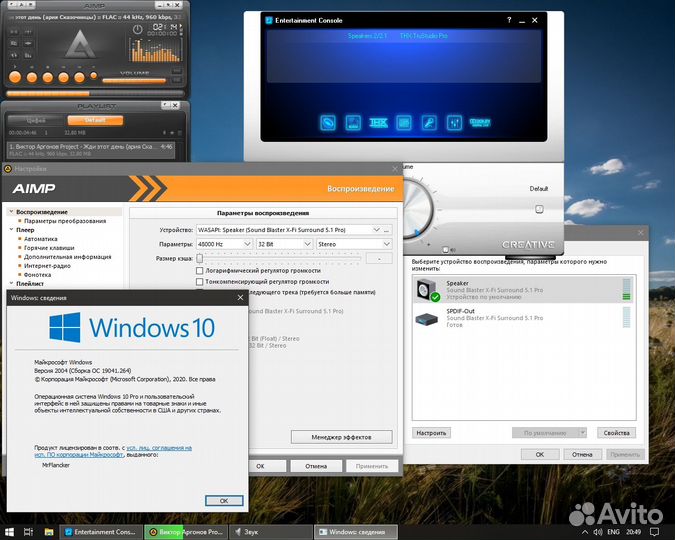Click the ellipsis button next to device dropdown

tap(387, 230)
